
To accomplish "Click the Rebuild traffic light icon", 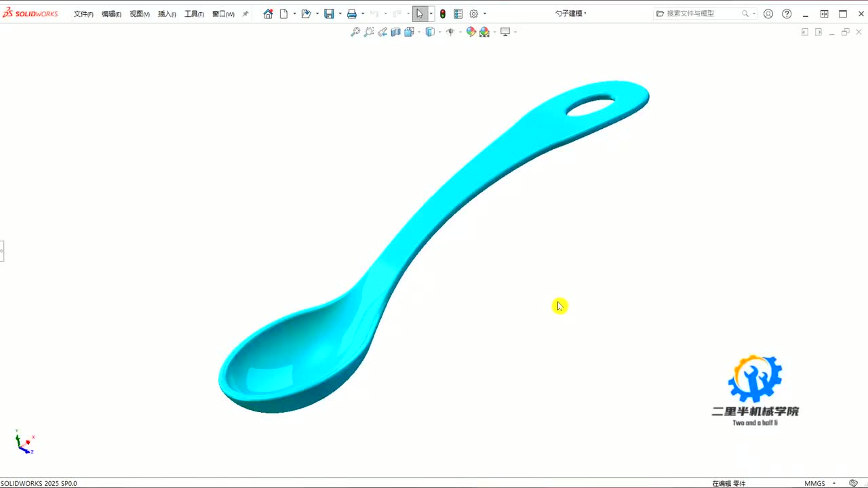I will (x=443, y=14).
